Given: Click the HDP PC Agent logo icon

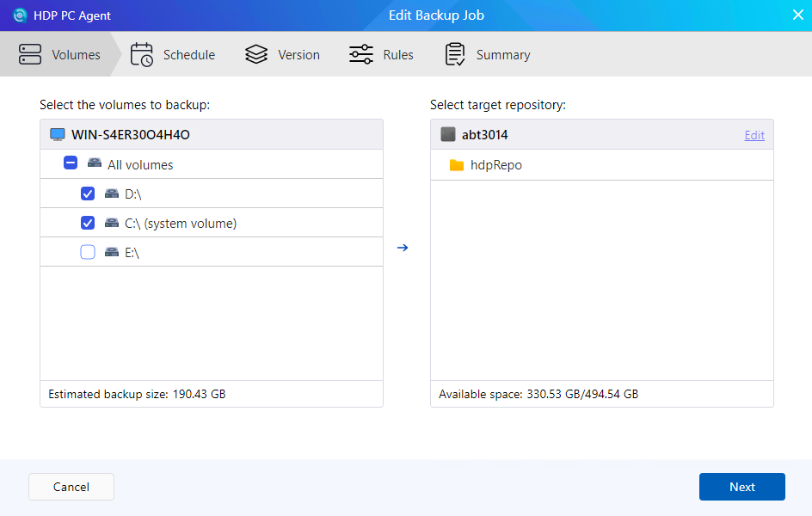Looking at the screenshot, I should pyautogui.click(x=20, y=15).
